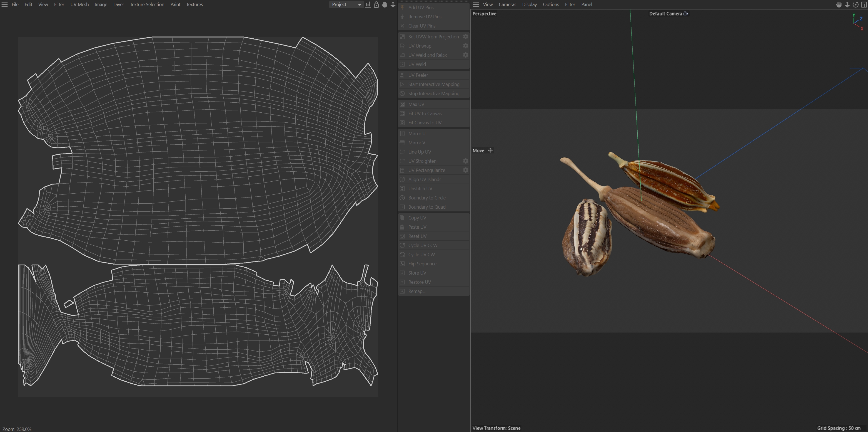Click the Mirror U command
This screenshot has width=868, height=432.
[x=416, y=134]
